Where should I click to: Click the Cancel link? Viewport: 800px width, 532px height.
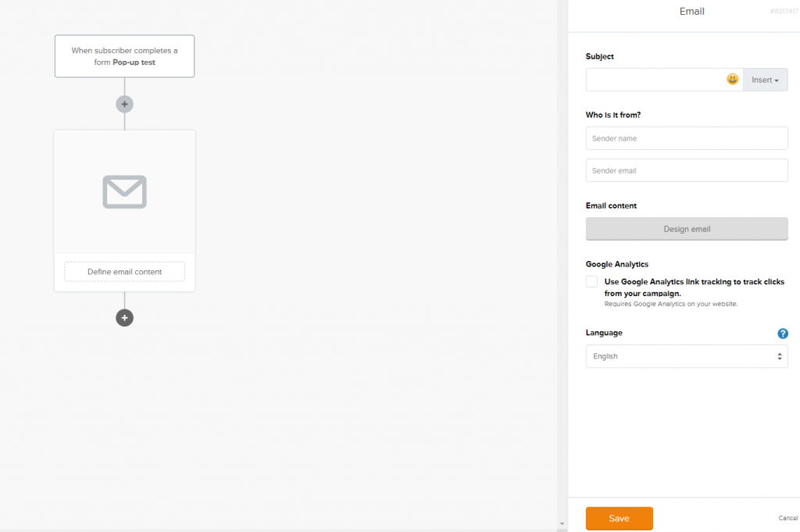[x=787, y=518]
